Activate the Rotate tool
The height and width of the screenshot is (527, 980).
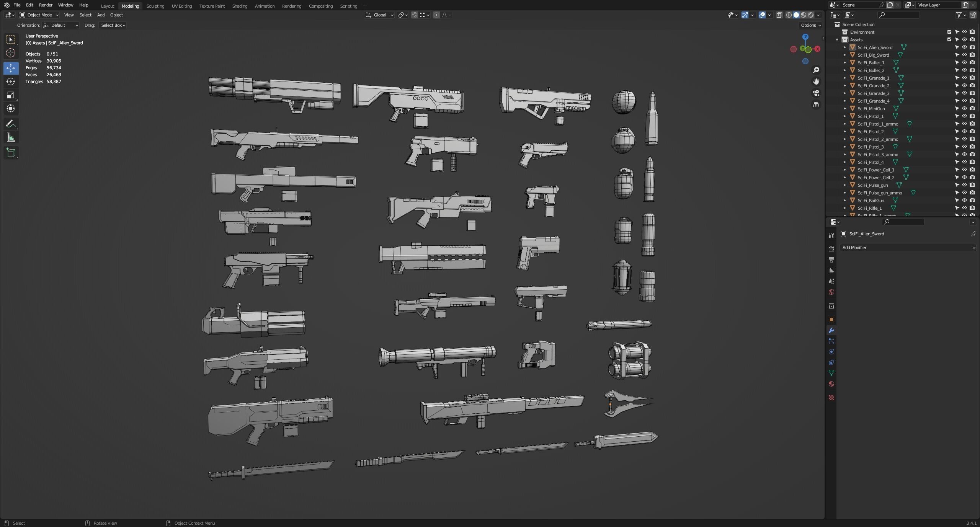pyautogui.click(x=11, y=82)
